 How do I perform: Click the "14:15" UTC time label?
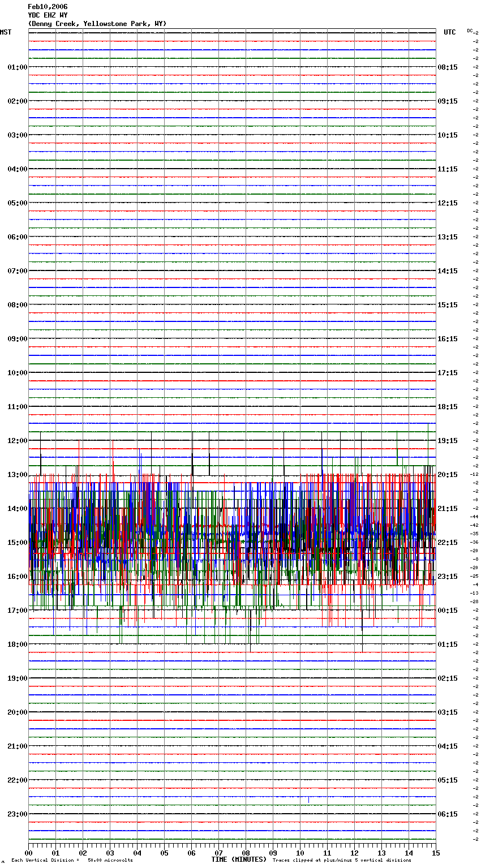point(448,271)
